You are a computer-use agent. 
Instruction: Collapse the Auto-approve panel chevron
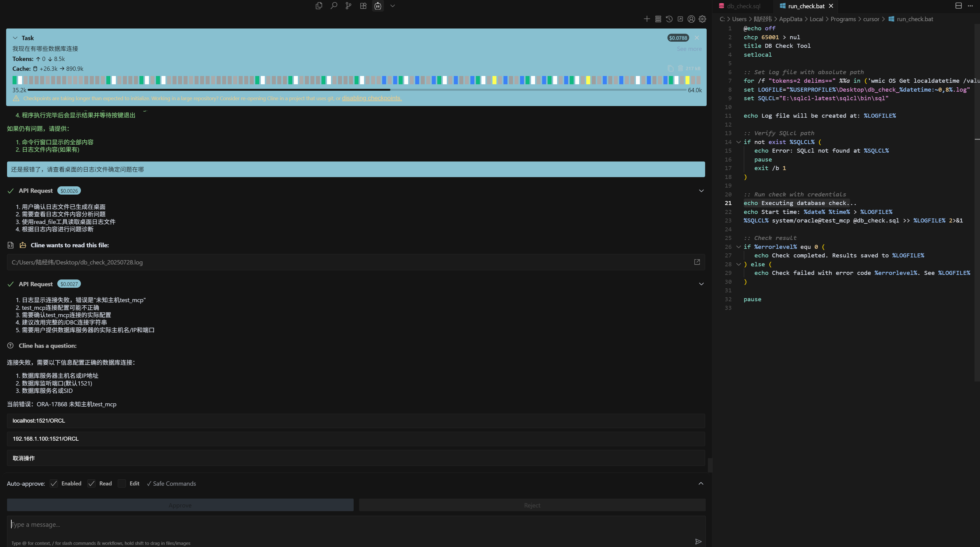coord(701,484)
